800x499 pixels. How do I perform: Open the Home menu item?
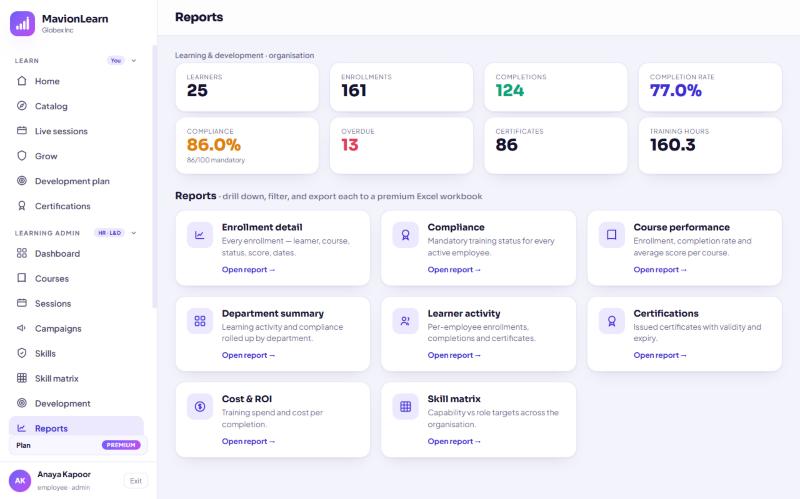pyautogui.click(x=77, y=81)
